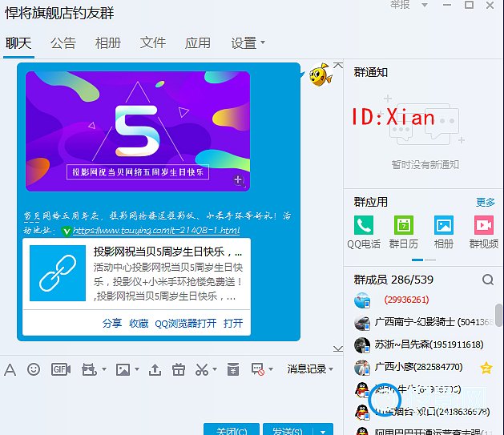Click the 更多 link in 群应用
504x435 pixels.
[x=486, y=202]
